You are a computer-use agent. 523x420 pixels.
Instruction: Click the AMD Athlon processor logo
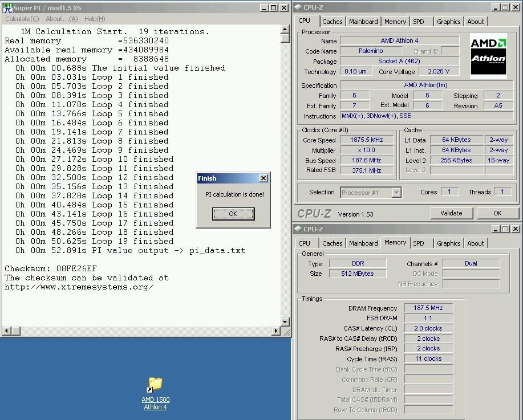click(x=488, y=56)
